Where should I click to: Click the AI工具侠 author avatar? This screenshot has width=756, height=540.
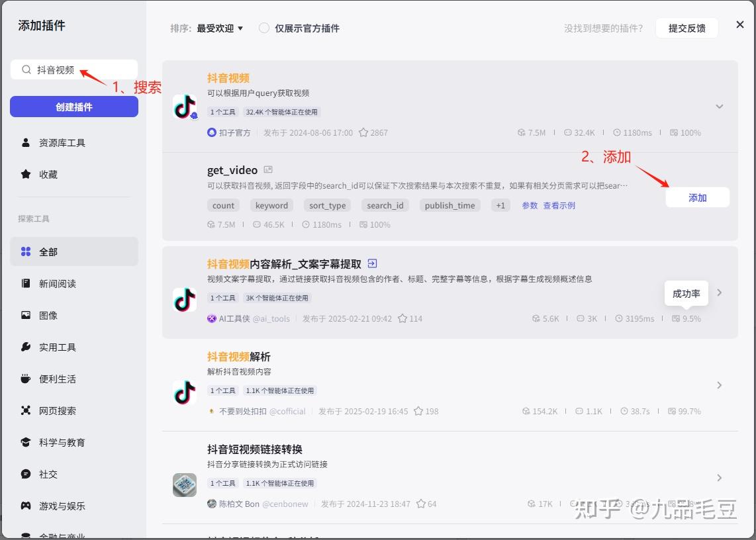point(212,319)
